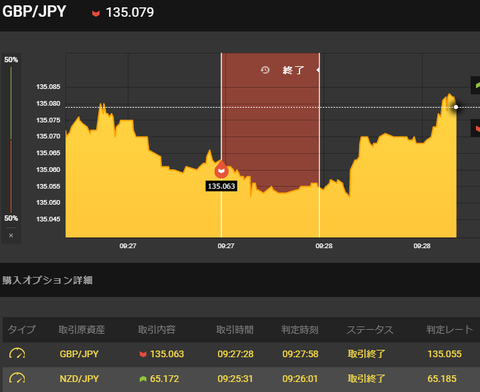
Task: Click the clock history icon beside 終了
Action: point(265,70)
